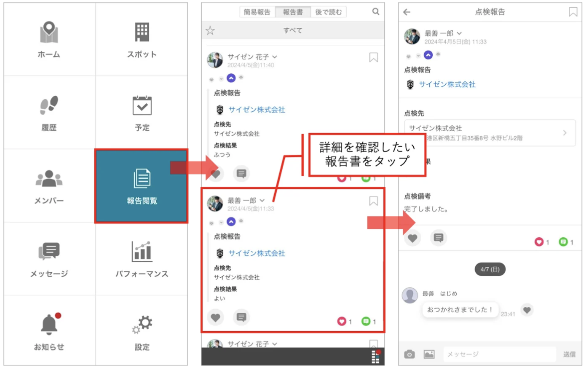
Task: Open the ホーム menu tile
Action: pyautogui.click(x=49, y=39)
